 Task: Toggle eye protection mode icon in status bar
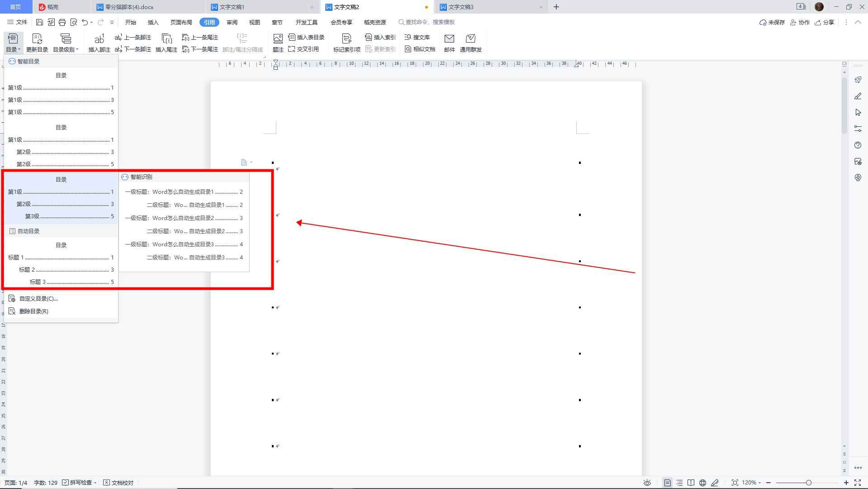tap(647, 483)
